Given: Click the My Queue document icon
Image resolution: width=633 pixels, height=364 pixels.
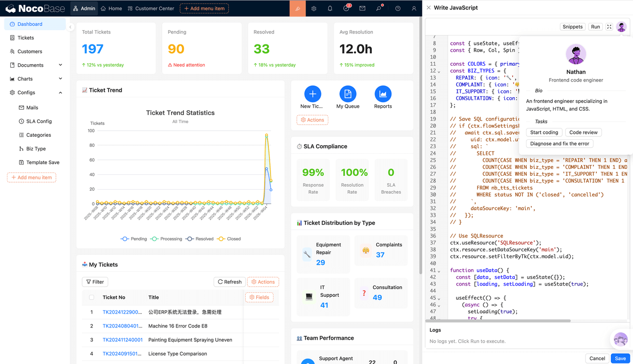Looking at the screenshot, I should pos(348,94).
